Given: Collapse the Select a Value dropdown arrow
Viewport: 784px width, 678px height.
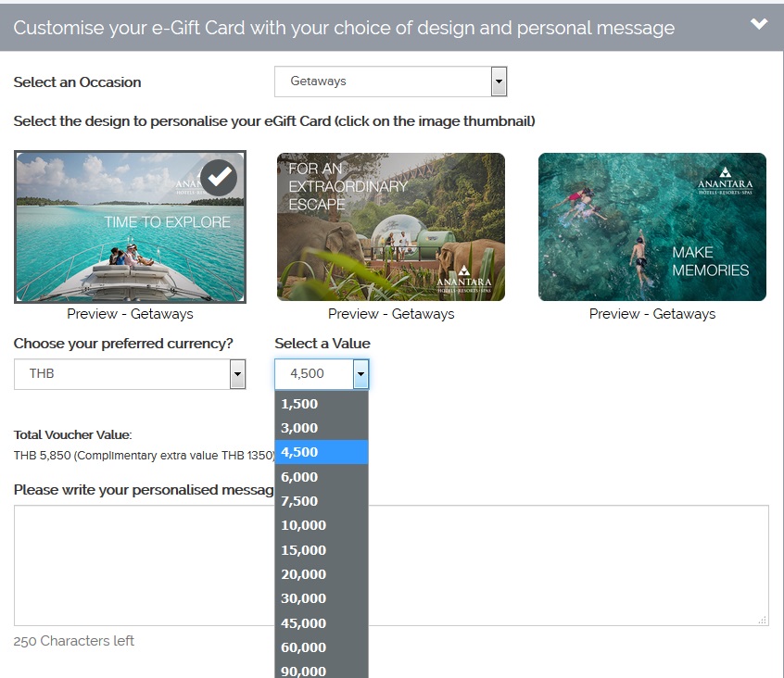Looking at the screenshot, I should pos(360,374).
